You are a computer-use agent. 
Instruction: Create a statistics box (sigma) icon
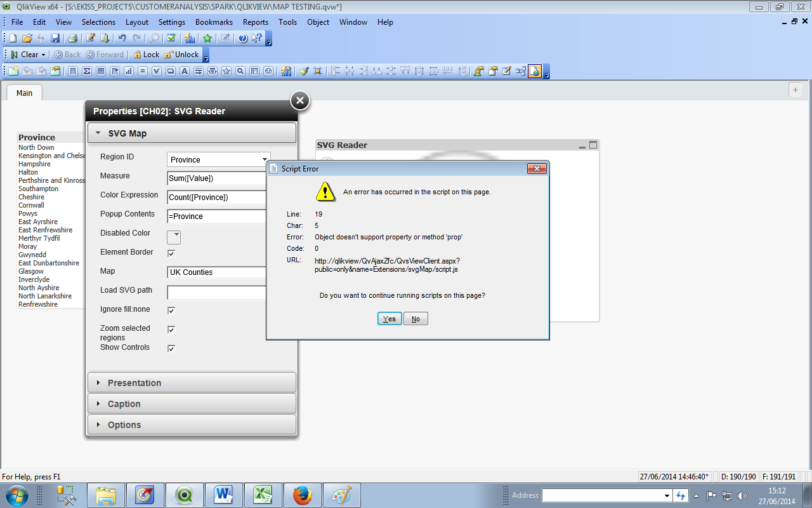87,71
